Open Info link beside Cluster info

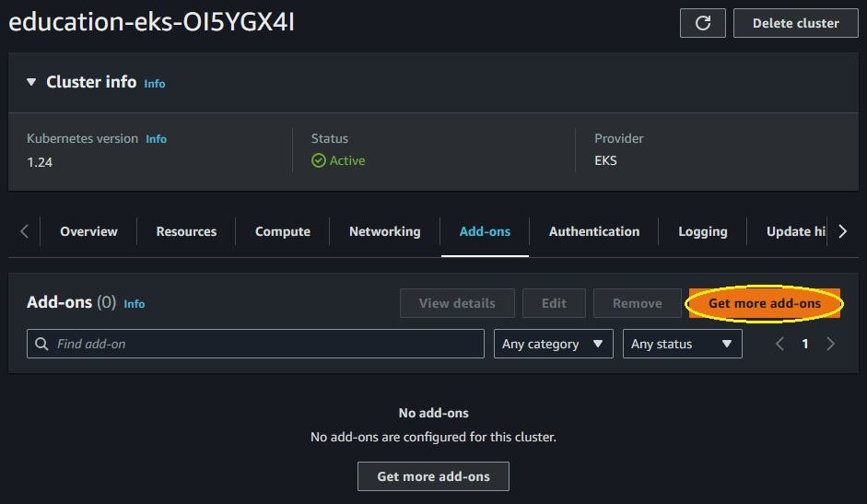[x=154, y=84]
